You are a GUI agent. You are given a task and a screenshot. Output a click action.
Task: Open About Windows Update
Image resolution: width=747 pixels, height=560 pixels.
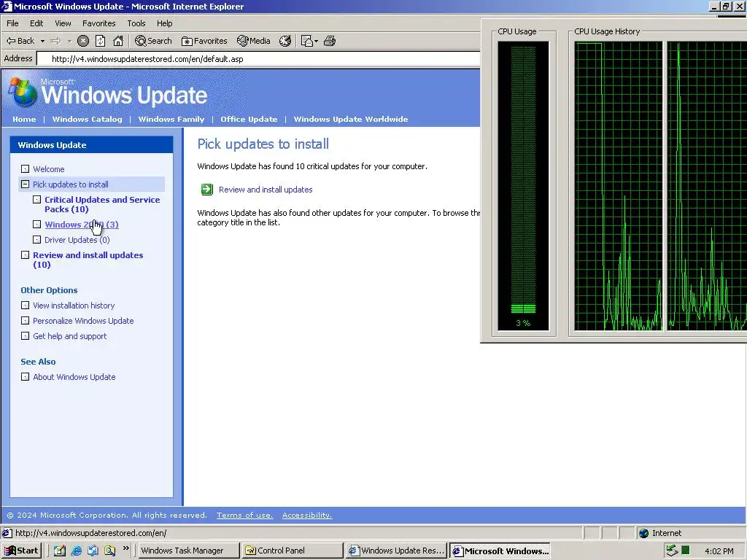point(74,377)
